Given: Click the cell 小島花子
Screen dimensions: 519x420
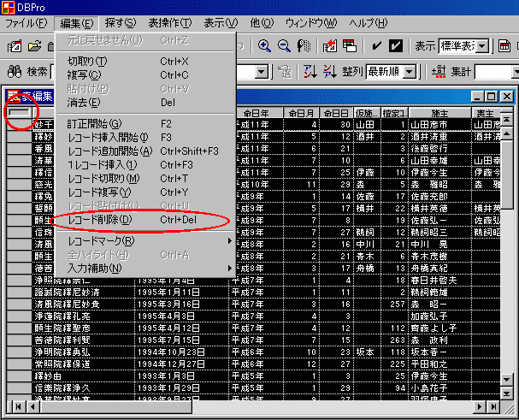Looking at the screenshot, I should point(439,387).
